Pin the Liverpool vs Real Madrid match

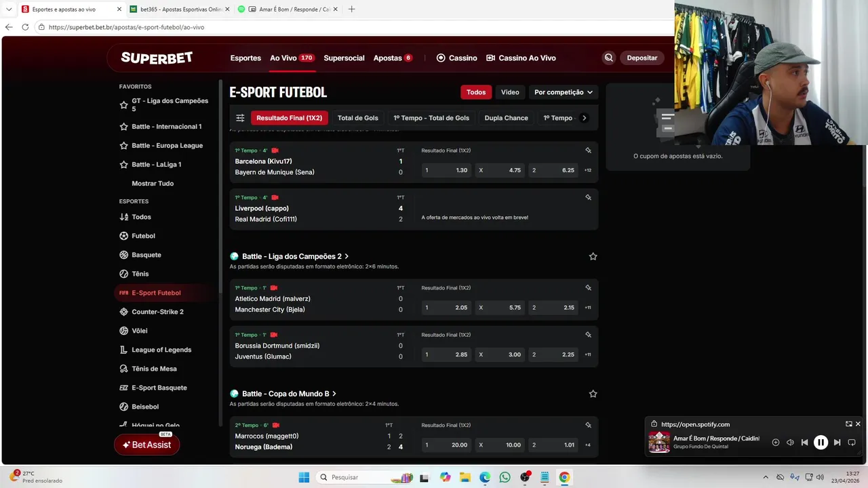pyautogui.click(x=588, y=197)
